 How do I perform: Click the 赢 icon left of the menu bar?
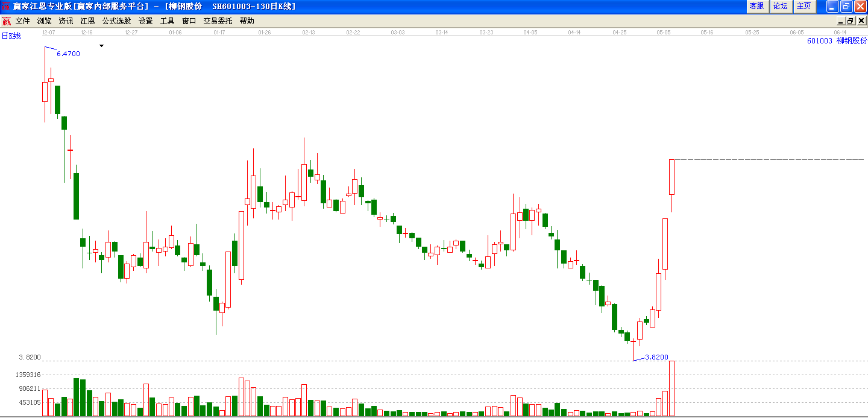[x=6, y=21]
